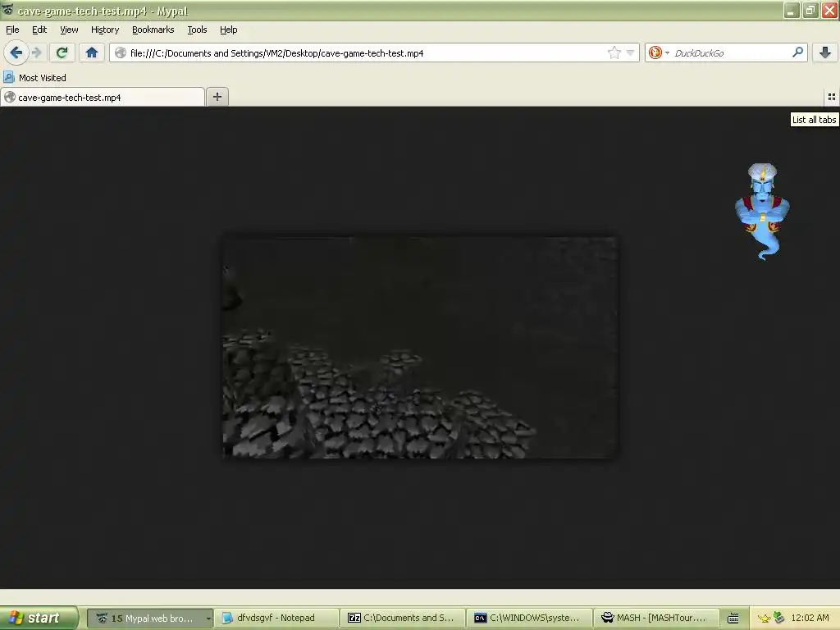This screenshot has width=840, height=630.
Task: Click the genie lamp tray icon
Action: 765,619
